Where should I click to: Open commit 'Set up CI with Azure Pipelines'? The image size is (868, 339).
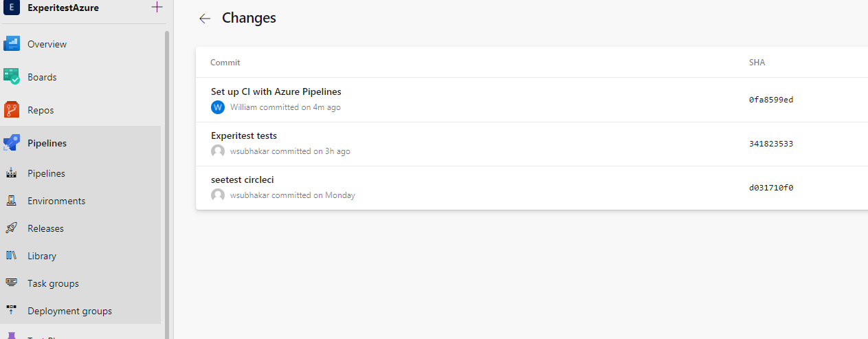click(276, 91)
